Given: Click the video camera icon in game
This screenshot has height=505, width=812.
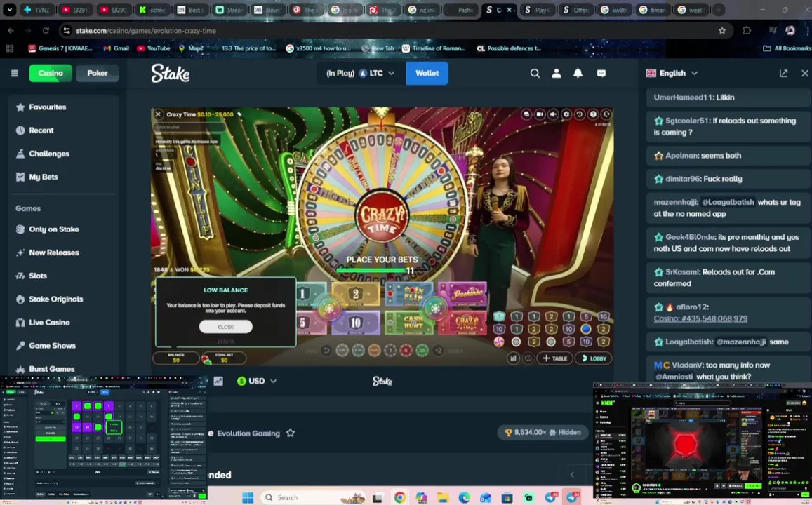Looking at the screenshot, I should (540, 114).
